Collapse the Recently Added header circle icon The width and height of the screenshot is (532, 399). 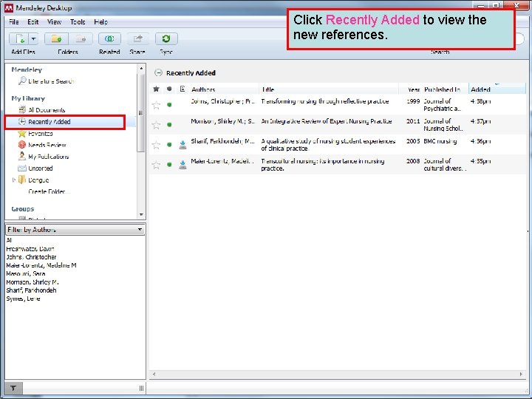click(158, 72)
